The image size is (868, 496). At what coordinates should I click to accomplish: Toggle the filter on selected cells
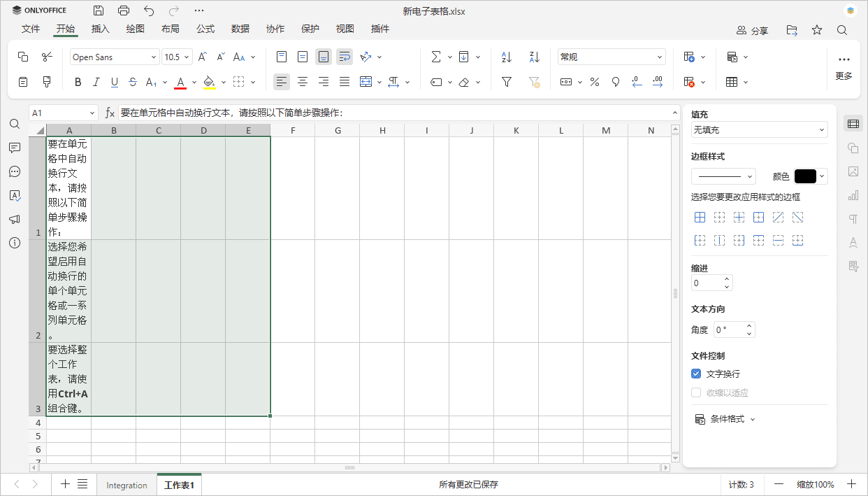pyautogui.click(x=506, y=82)
